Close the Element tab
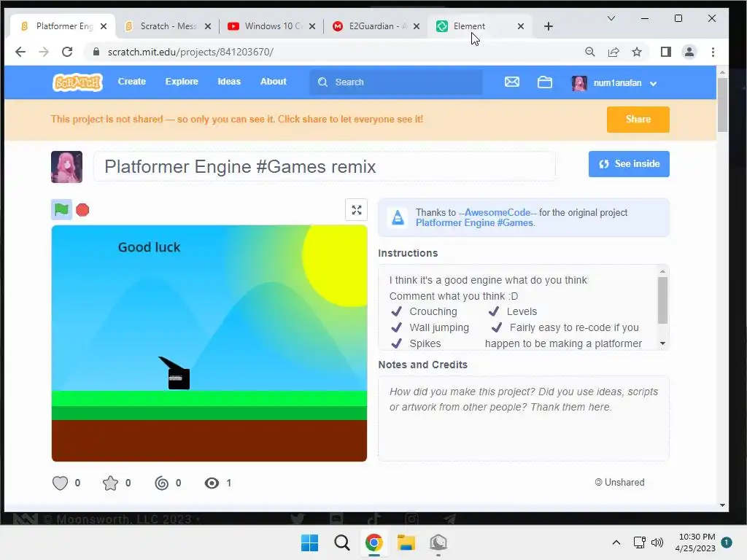The height and width of the screenshot is (560, 747). (x=521, y=26)
